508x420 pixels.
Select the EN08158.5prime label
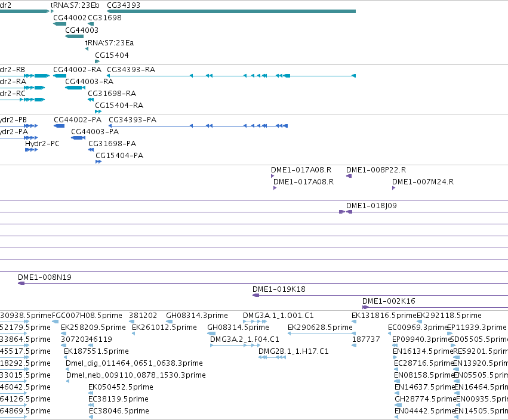tap(424, 376)
